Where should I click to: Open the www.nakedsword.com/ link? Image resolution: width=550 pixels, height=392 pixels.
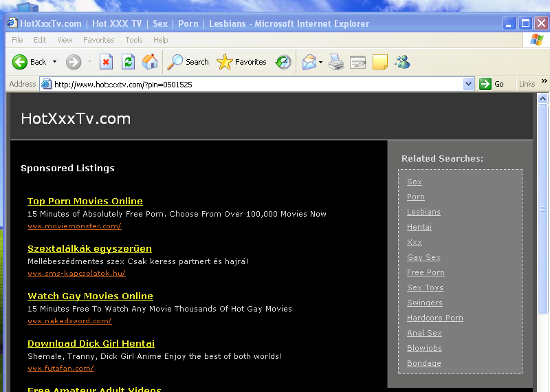point(69,320)
